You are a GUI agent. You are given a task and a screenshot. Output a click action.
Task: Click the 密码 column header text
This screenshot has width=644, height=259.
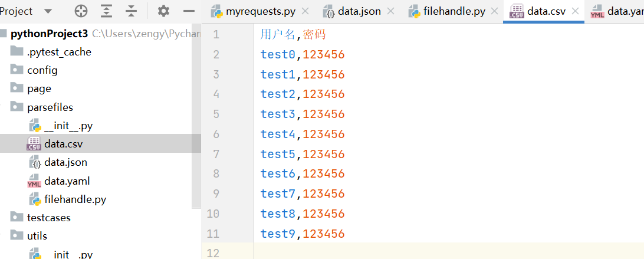[314, 35]
